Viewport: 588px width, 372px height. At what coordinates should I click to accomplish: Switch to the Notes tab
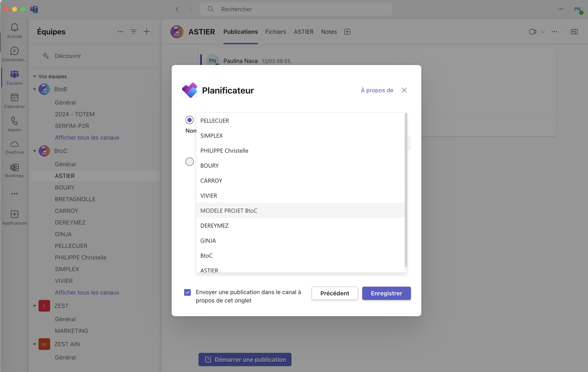click(329, 32)
